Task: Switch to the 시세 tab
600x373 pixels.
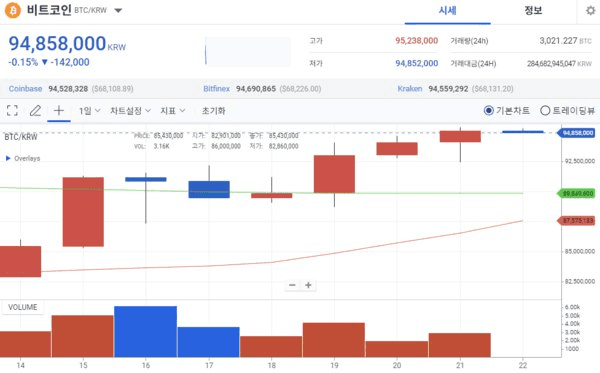Action: [447, 11]
